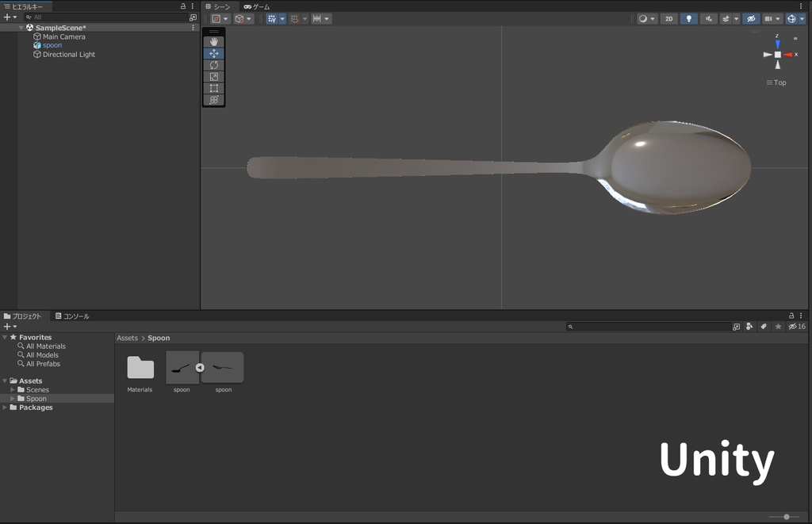Viewport: 812px width, 524px height.
Task: Select the Rotate tool
Action: coord(213,64)
